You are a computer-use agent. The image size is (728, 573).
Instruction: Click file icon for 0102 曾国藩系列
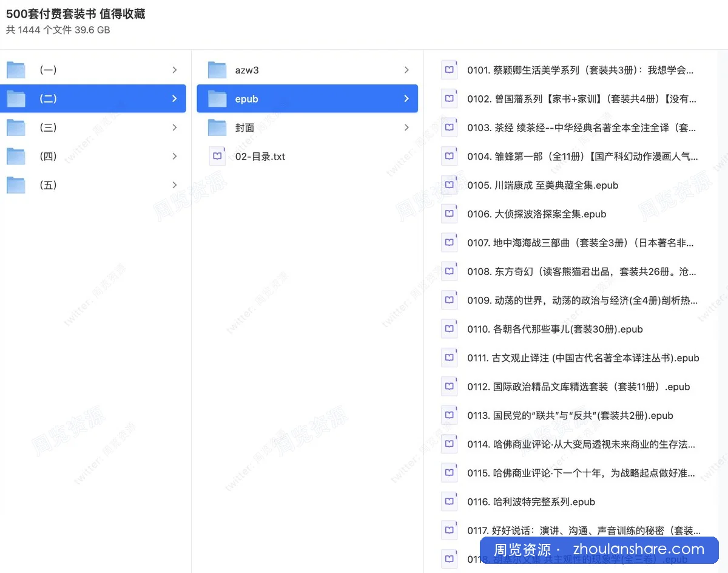(449, 98)
